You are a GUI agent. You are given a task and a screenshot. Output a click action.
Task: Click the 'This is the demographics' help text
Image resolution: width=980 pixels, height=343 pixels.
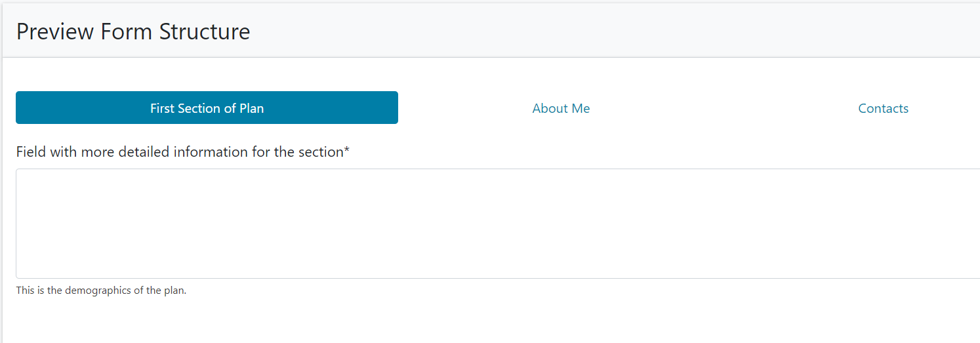[101, 291]
